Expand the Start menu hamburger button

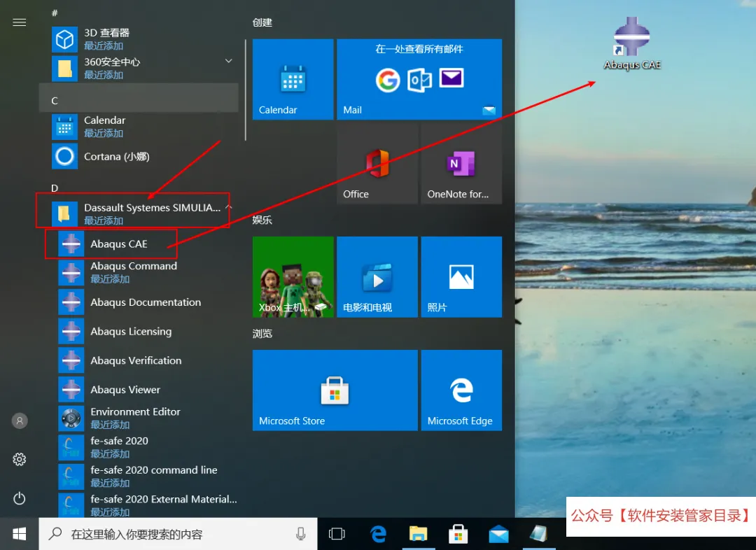click(x=20, y=22)
